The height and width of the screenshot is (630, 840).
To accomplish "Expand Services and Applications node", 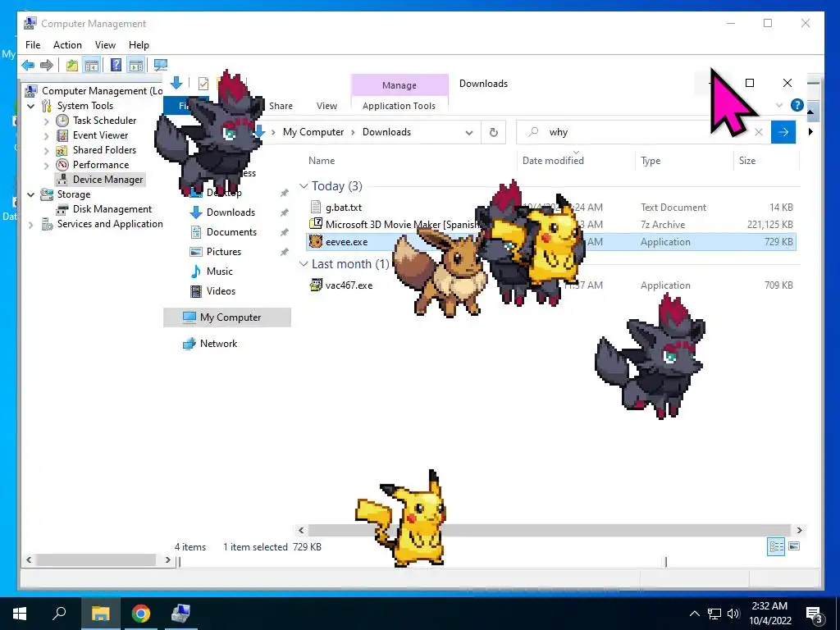I will 31,225.
